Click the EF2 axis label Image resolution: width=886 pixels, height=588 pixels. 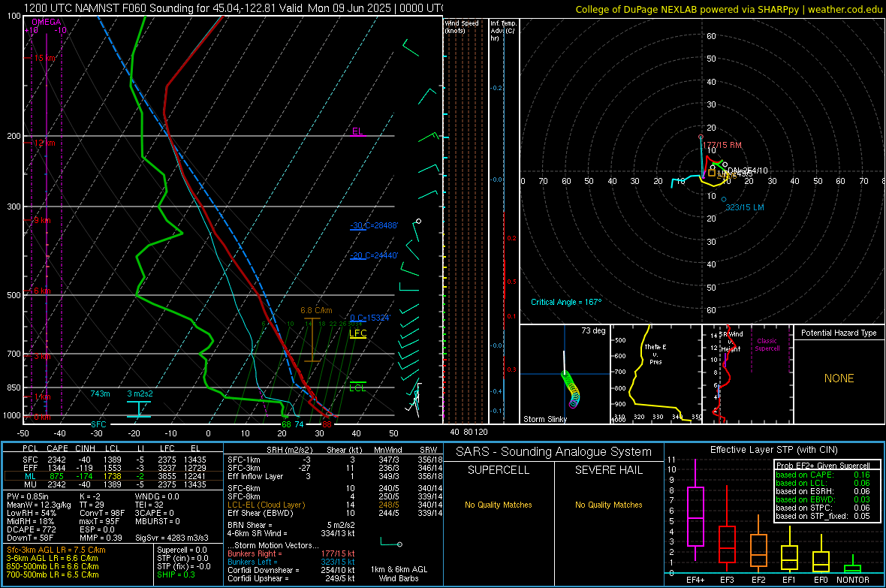[758, 580]
